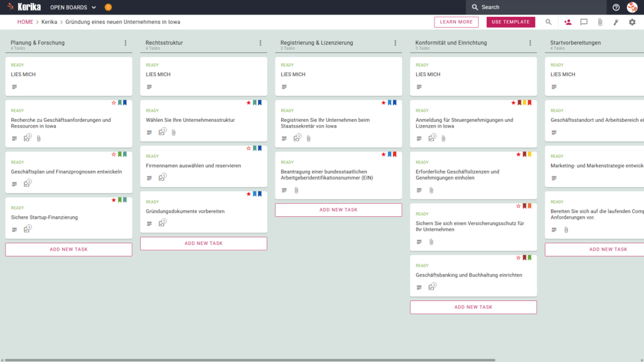Toggle star on Wählen Sie Ihre Unternehmensstruktur card
Viewport: 644px width, 362px height.
248,102
